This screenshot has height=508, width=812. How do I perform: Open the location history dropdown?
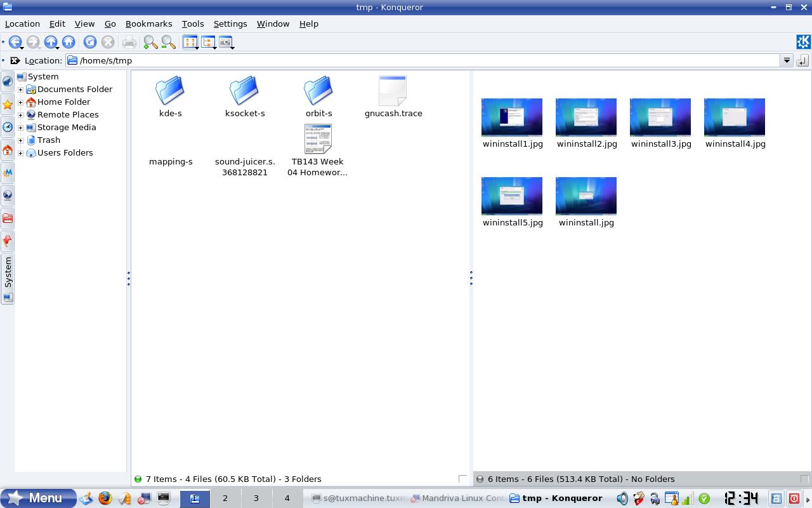pos(787,60)
